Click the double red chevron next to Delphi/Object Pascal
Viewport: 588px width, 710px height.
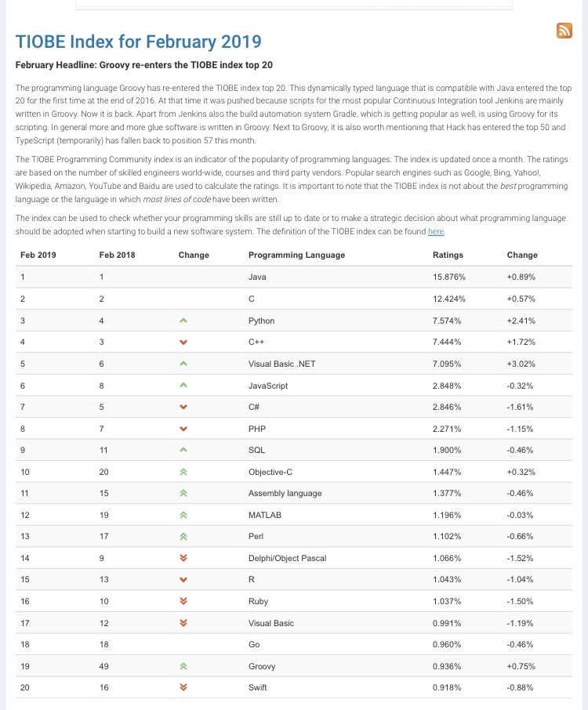183,558
